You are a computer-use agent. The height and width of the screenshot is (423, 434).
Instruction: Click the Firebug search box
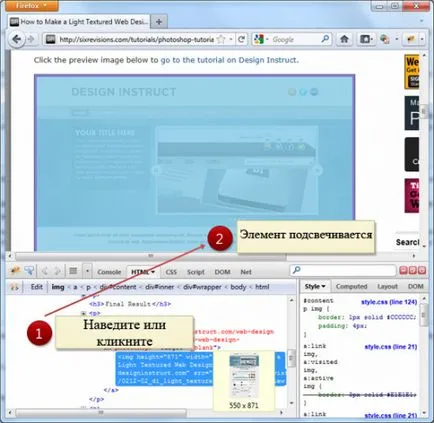pyautogui.click(x=343, y=270)
